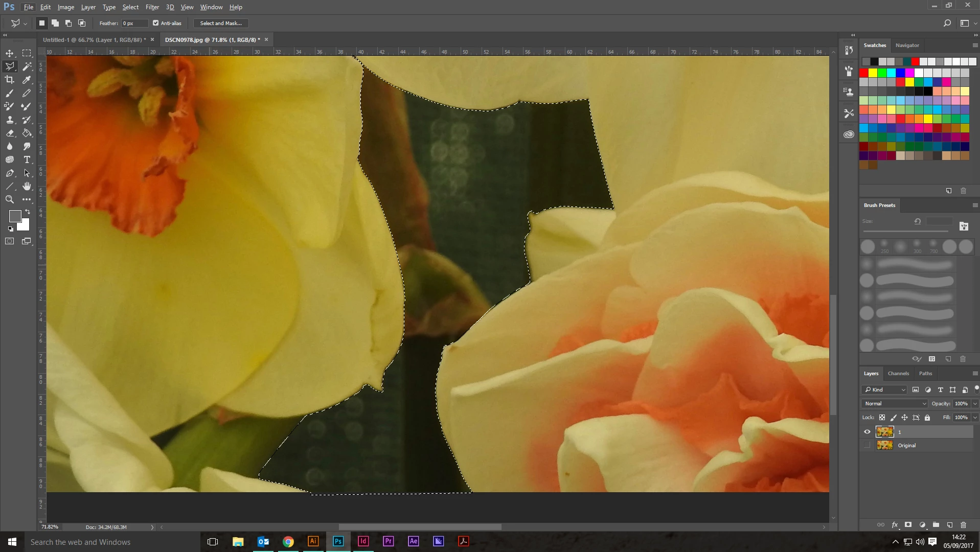Add a layer mask from Layers panel
Screen dimensions: 980x552
point(908,524)
